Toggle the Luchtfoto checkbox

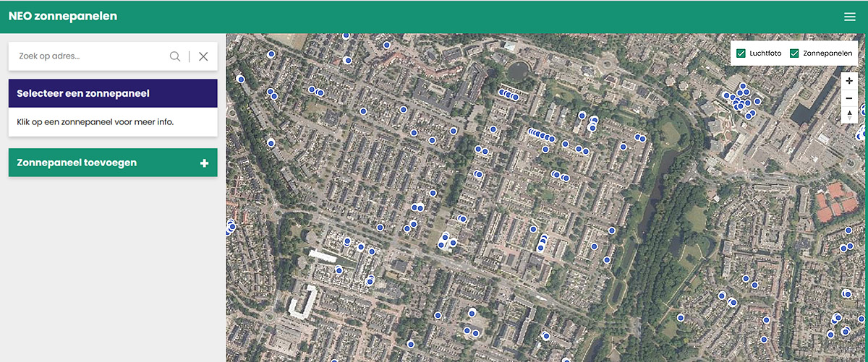pos(741,53)
